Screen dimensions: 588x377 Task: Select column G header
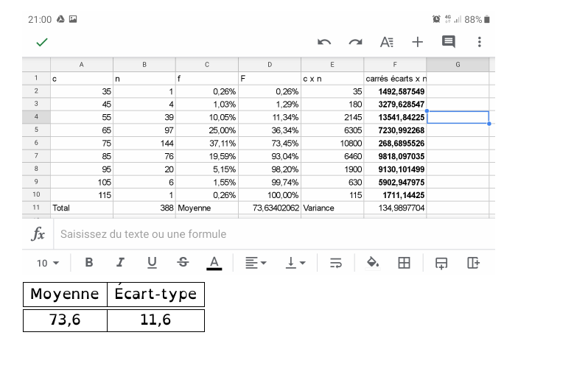tap(458, 65)
